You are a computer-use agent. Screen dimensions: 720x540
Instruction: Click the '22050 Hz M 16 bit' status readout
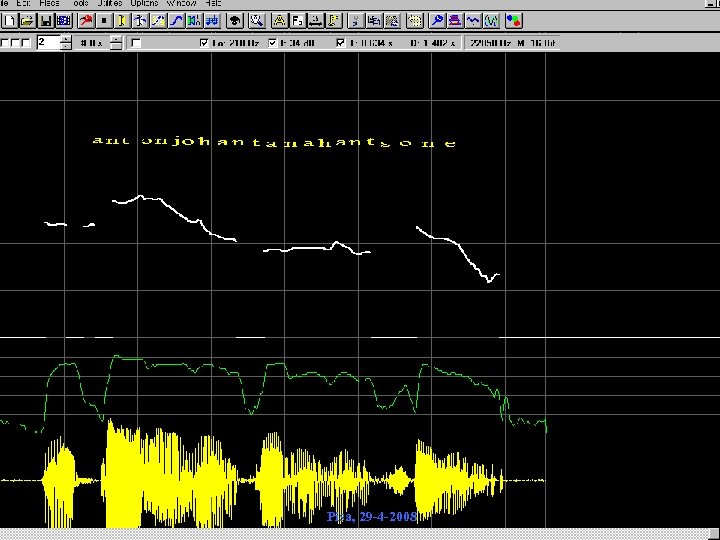(x=512, y=43)
